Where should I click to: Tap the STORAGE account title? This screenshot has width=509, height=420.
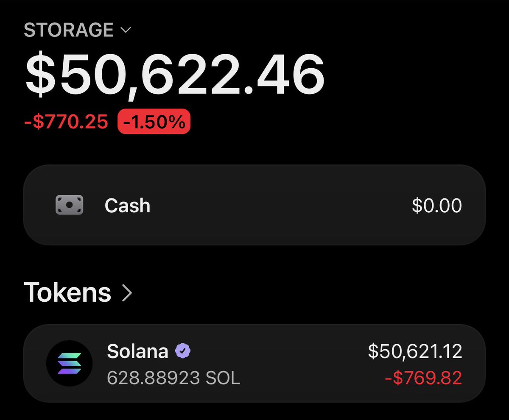pos(69,30)
